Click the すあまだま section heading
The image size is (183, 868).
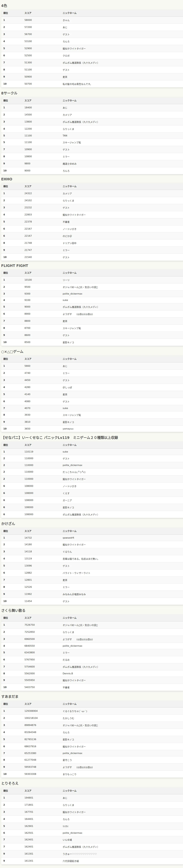click(x=10, y=696)
